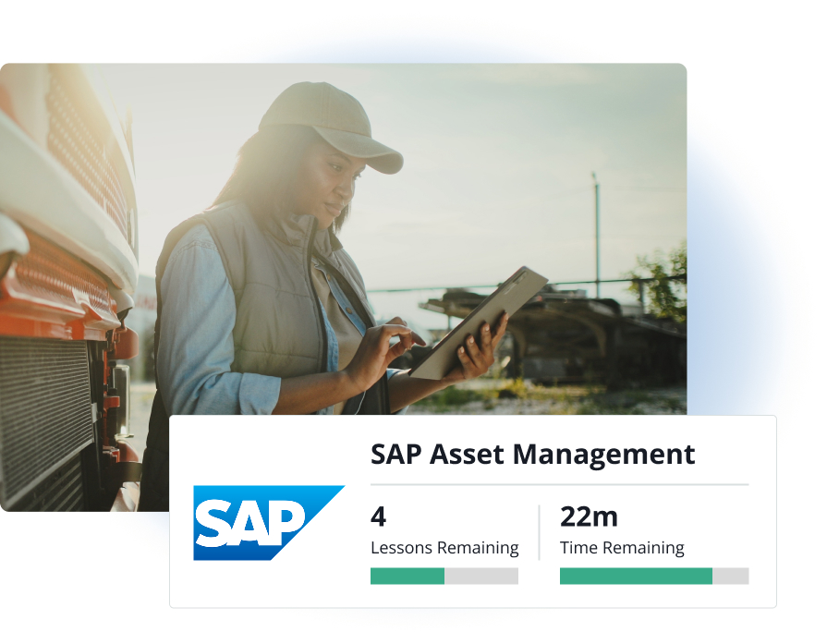The width and height of the screenshot is (827, 644).
Task: Open the SAP Asset Management course title
Action: coord(532,455)
